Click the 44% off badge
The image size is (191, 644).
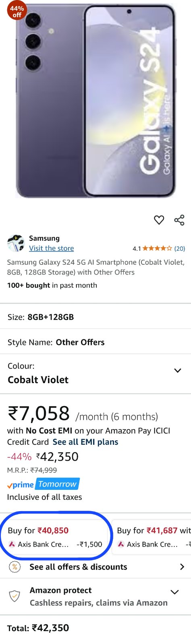click(17, 11)
